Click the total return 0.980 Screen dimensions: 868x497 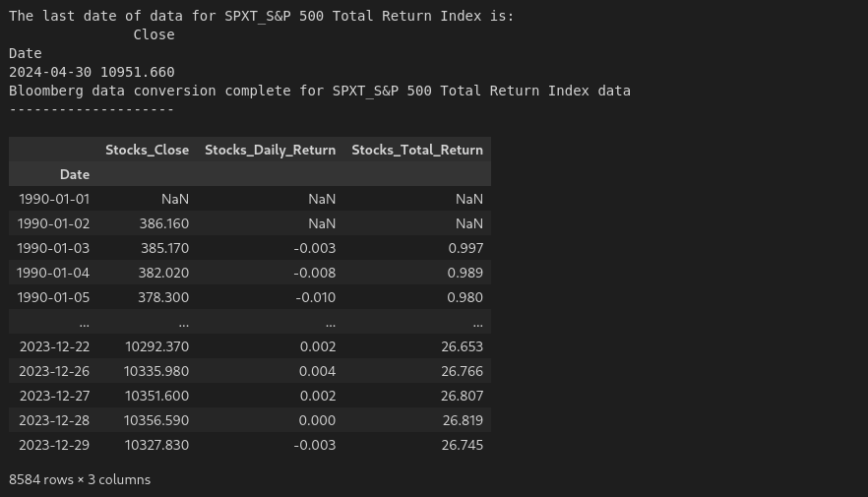click(465, 297)
